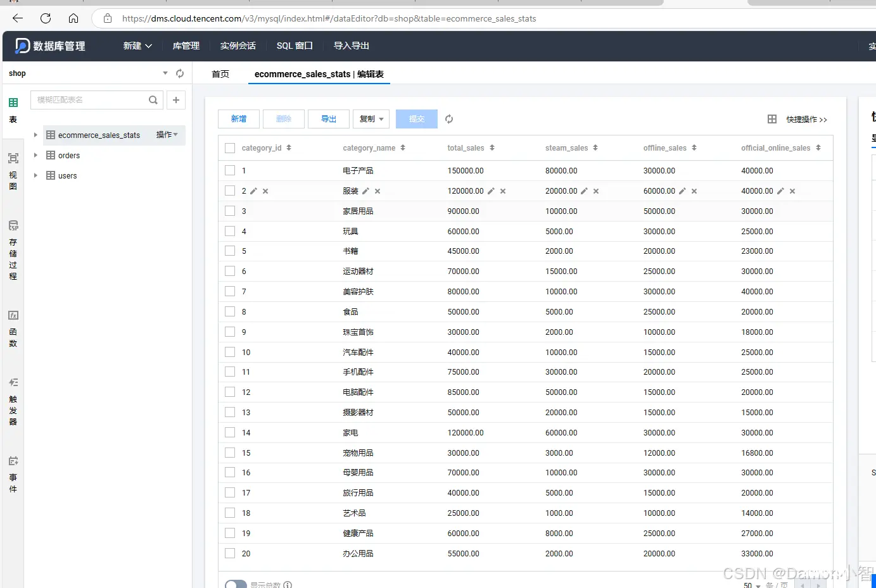Expand the orders table tree node

click(35, 156)
